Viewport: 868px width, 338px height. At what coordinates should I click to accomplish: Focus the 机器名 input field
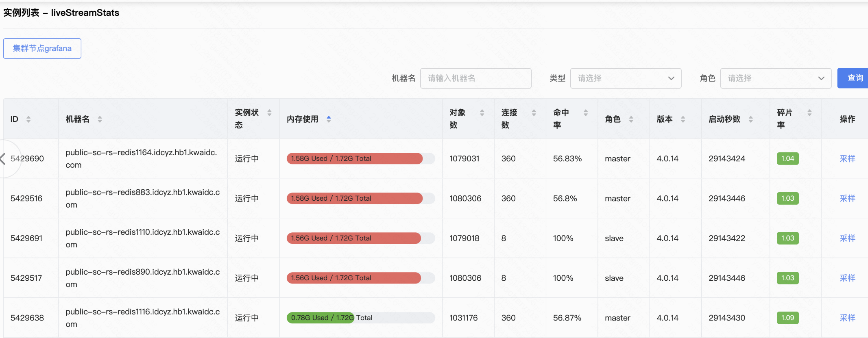[475, 78]
